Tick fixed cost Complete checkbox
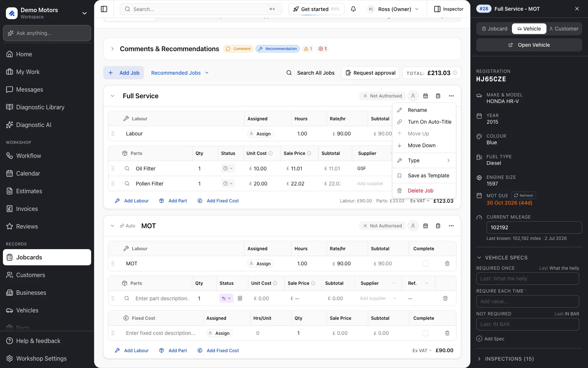The width and height of the screenshot is (588, 368). click(x=425, y=333)
